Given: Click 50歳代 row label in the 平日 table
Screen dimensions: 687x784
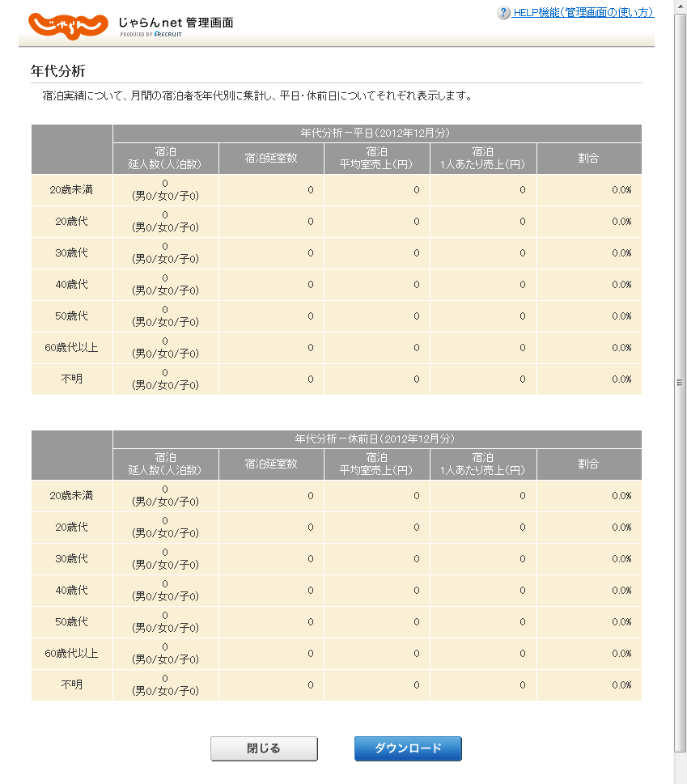Looking at the screenshot, I should point(71,316).
